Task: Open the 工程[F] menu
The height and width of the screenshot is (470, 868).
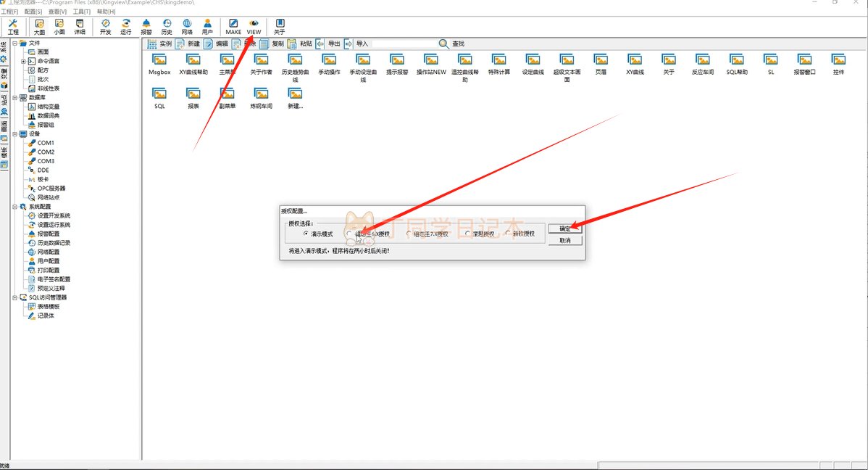Action: (10, 12)
